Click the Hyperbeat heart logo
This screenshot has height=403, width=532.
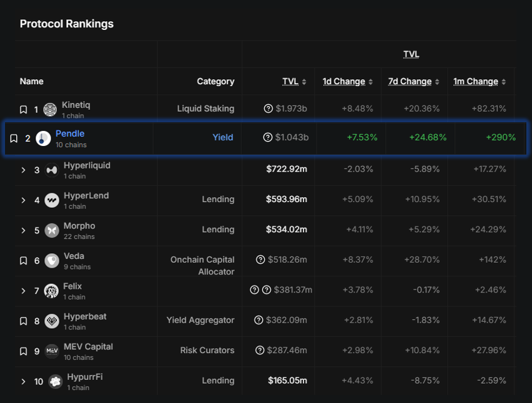pos(52,321)
